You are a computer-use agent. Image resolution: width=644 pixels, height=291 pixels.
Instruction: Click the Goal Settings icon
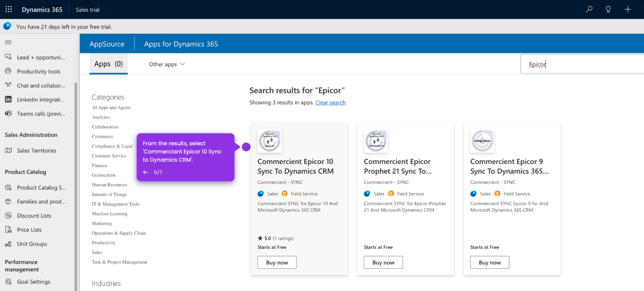(8, 282)
